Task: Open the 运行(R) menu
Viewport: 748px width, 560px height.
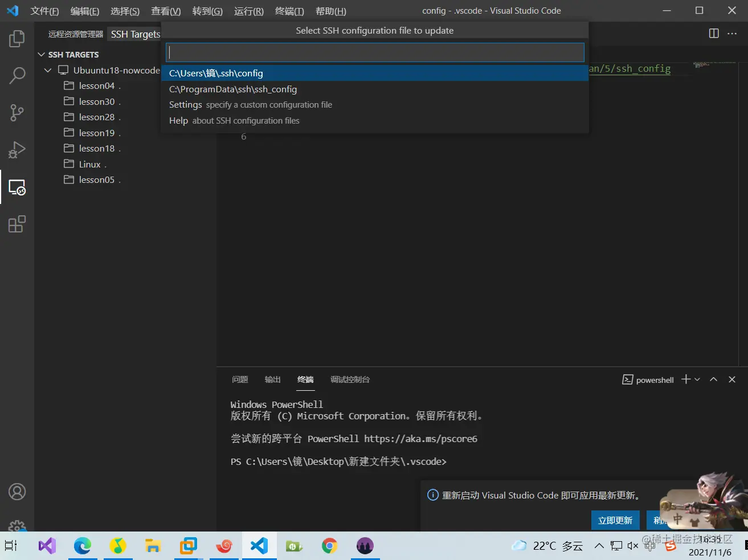Action: [x=249, y=11]
